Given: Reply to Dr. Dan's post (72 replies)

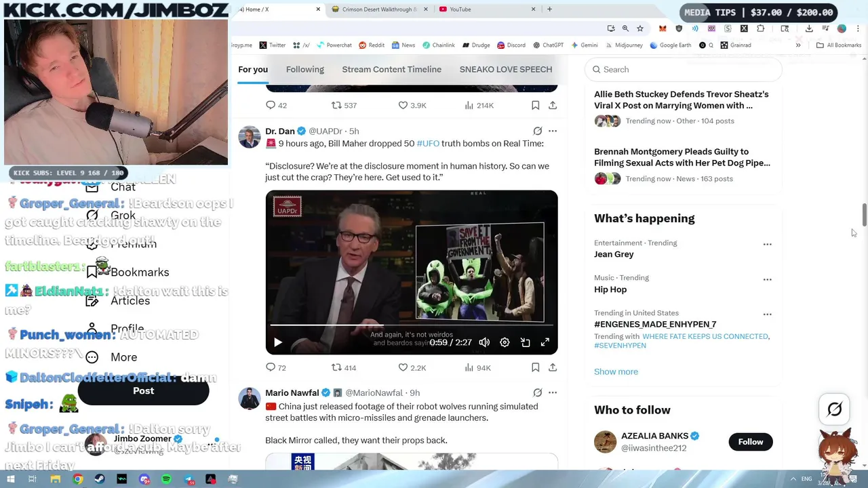Looking at the screenshot, I should [x=275, y=367].
